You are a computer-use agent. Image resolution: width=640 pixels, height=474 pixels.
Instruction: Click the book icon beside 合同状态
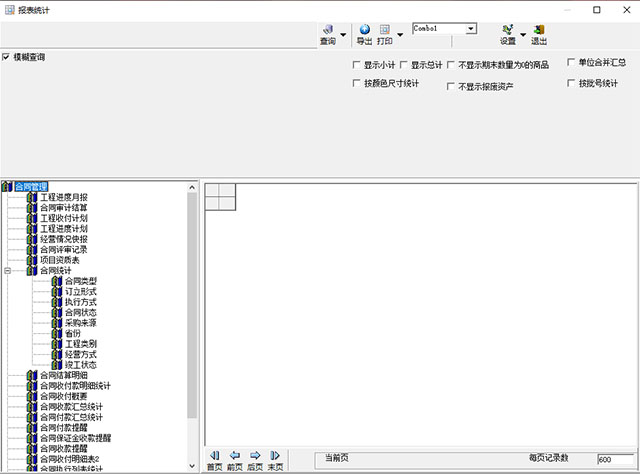[57, 313]
